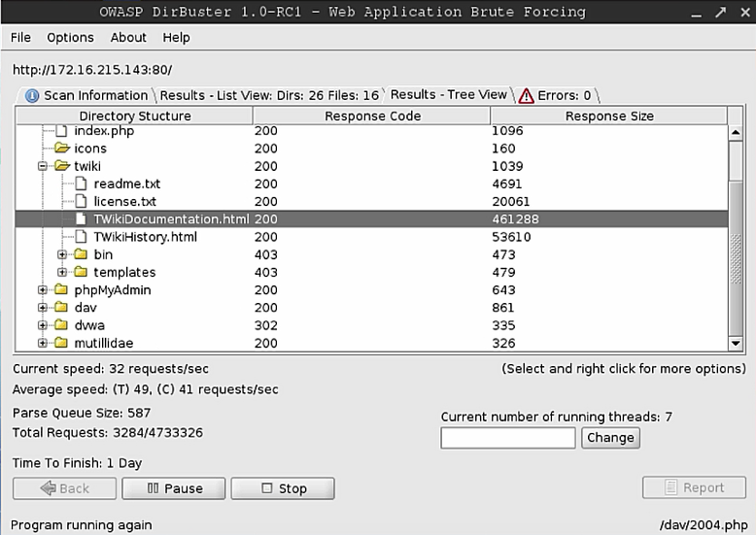Click the 302 response code for dvwa
This screenshot has height=535, width=756.
click(x=265, y=325)
